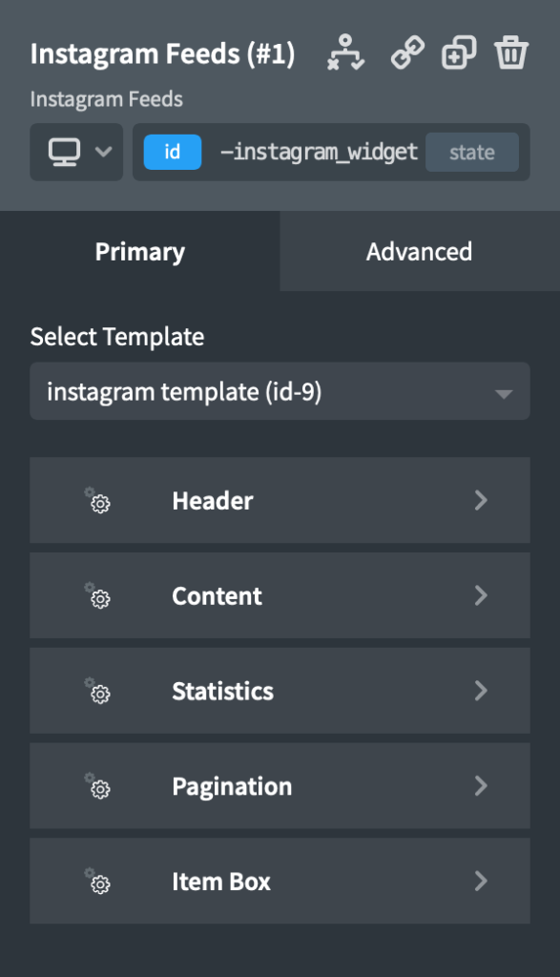Duplicate the Instagram Feeds component

point(459,52)
